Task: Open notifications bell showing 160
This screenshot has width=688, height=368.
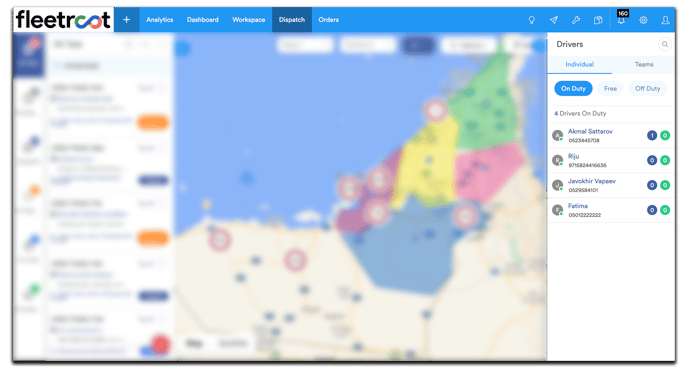Action: (x=621, y=18)
